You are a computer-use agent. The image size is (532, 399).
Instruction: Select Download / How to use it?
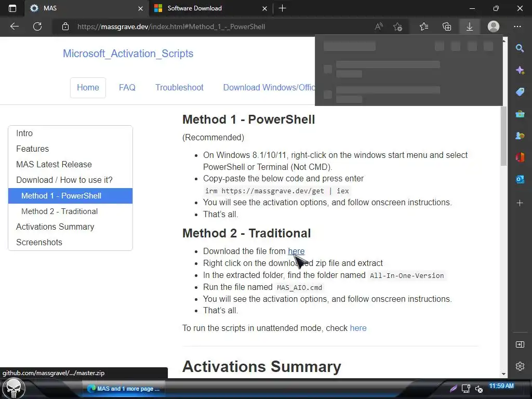(x=70, y=180)
